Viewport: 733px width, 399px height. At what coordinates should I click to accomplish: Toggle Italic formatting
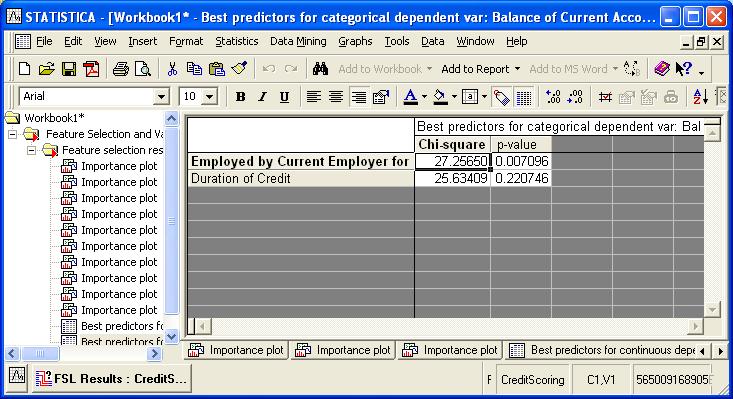[x=262, y=97]
